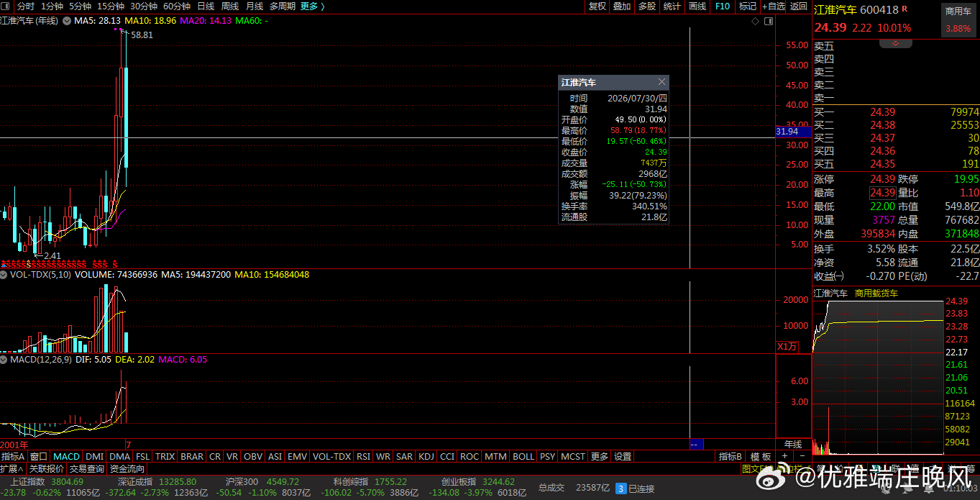
Task: Switch to 月线 monthly chart
Action: [x=255, y=6]
